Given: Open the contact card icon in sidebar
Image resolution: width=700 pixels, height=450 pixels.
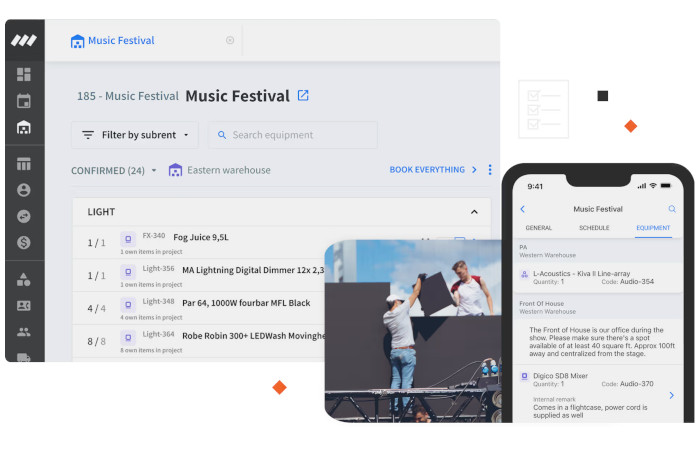Looking at the screenshot, I should (x=24, y=306).
